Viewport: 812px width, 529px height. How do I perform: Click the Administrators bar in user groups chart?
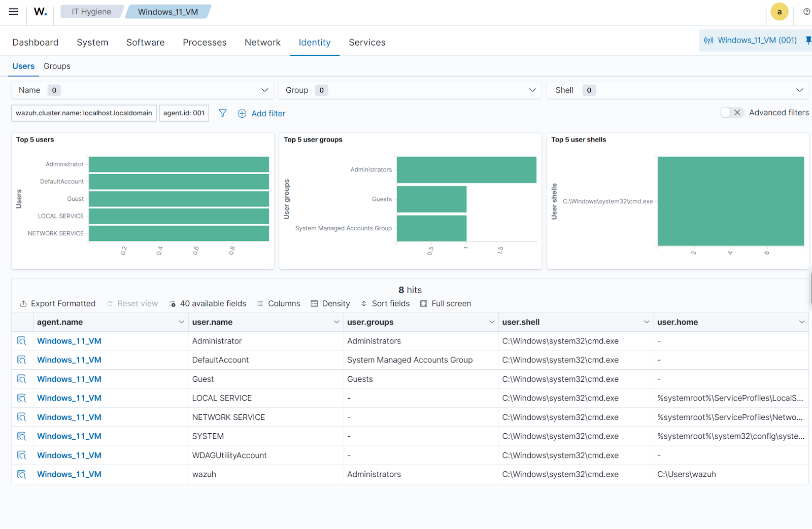tap(466, 170)
